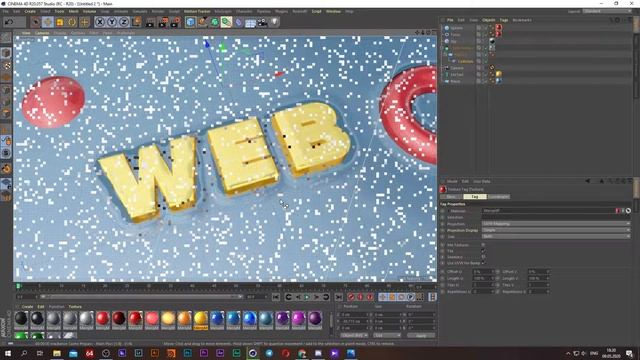Collapse the selected parent object in Object Manager
This screenshot has width=640, height=360.
pos(442,48)
